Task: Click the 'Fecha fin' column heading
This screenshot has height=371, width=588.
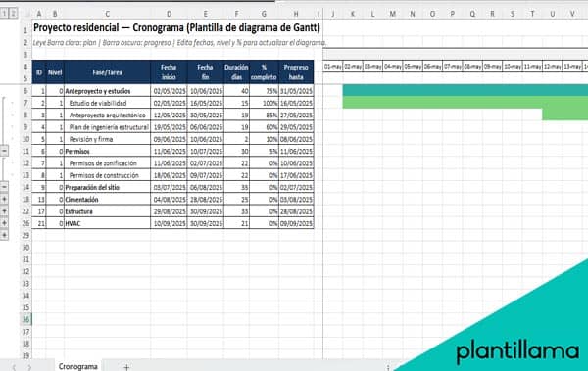Action: click(205, 72)
